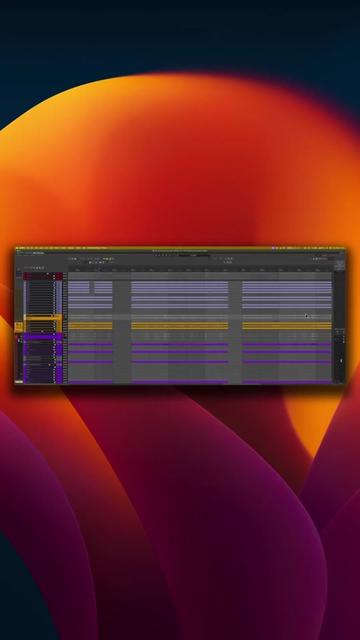Select the bright purple group track header
360x640 pixels.
[x=43, y=337]
